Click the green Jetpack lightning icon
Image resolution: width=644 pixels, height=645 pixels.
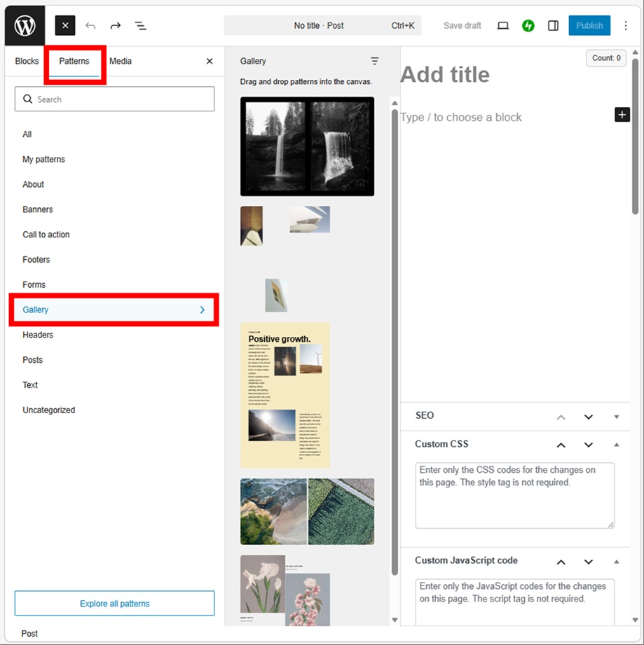[x=528, y=26]
